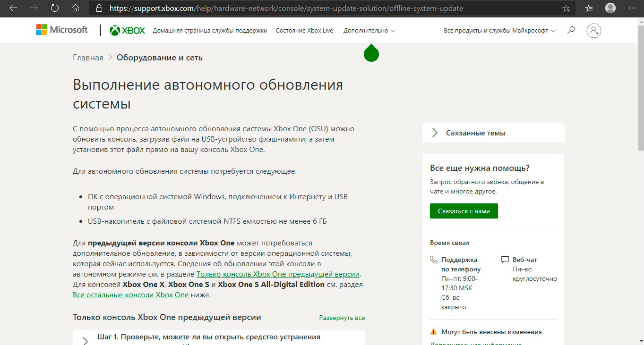Open Состояние Xbox Live menu item
Viewport: 644px width, 345px height.
tap(304, 31)
